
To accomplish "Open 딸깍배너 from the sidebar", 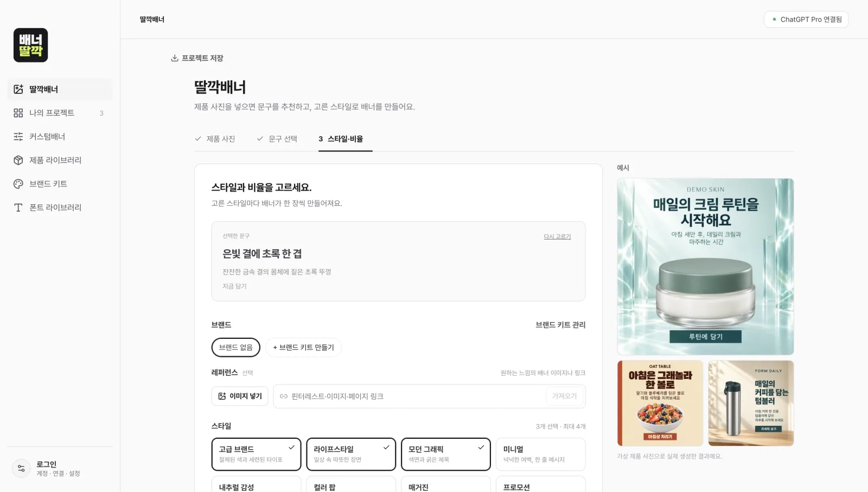I will coord(60,89).
